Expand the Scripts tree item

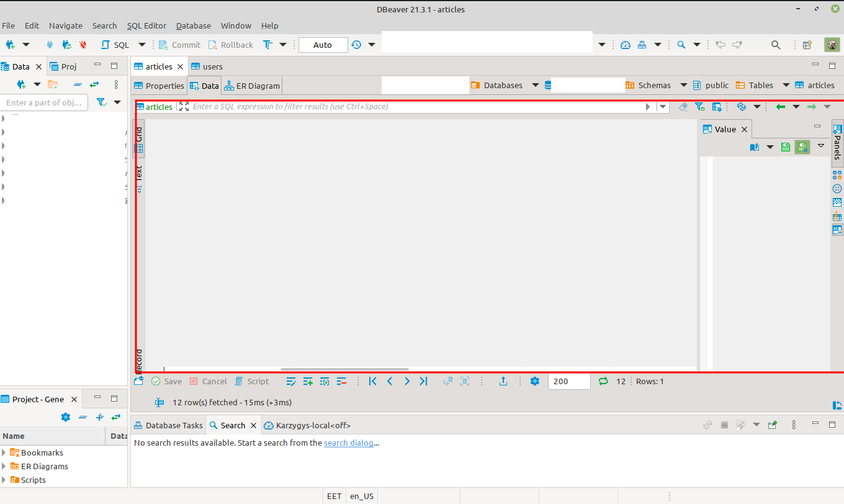4,480
